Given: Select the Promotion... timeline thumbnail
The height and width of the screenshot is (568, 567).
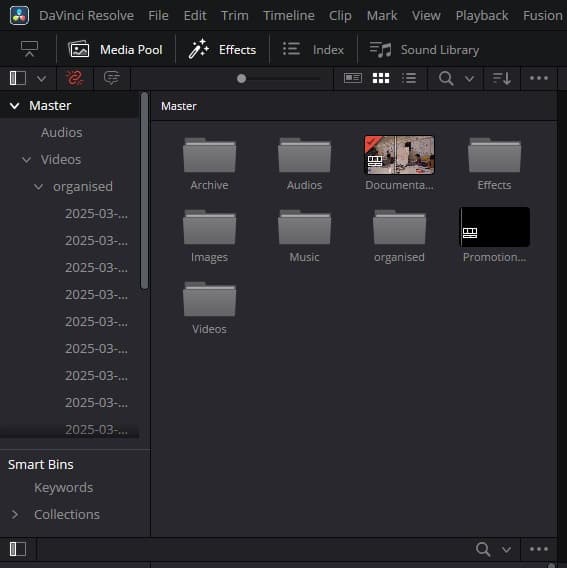Looking at the screenshot, I should point(494,236).
